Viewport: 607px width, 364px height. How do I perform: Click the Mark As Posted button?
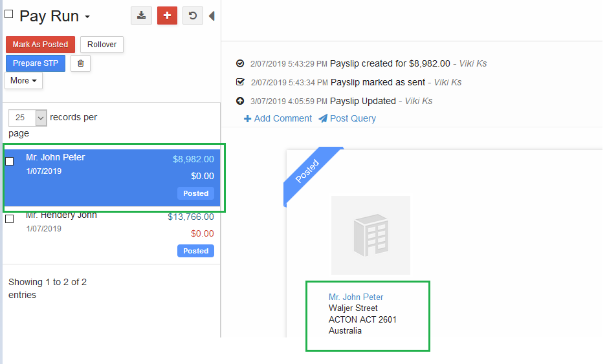(x=40, y=45)
